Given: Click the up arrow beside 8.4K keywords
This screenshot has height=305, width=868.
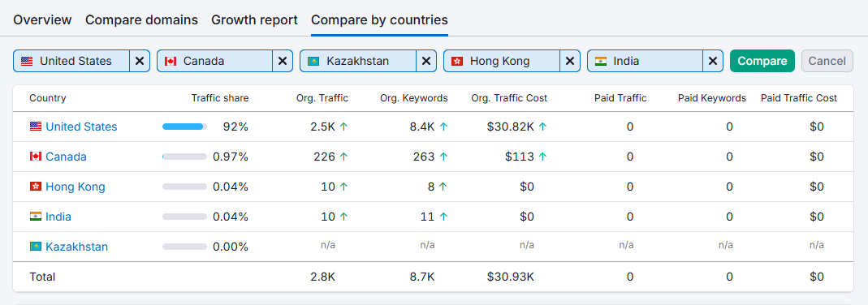Looking at the screenshot, I should coord(443,127).
